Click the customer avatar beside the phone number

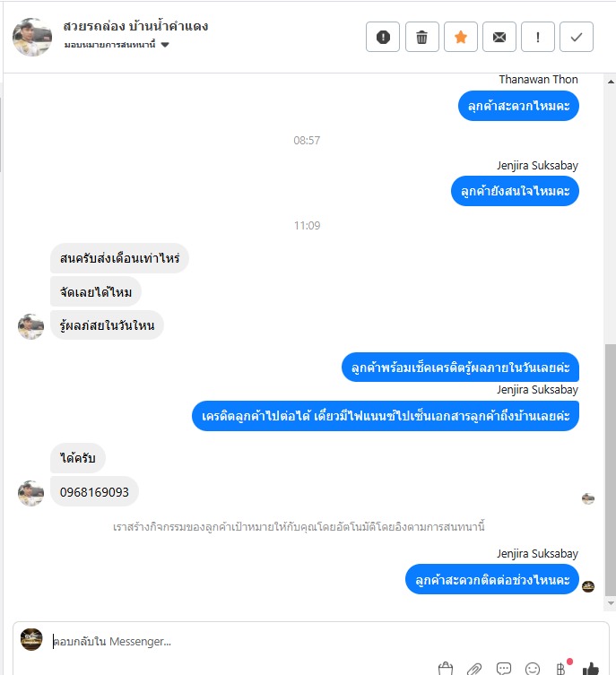point(30,493)
